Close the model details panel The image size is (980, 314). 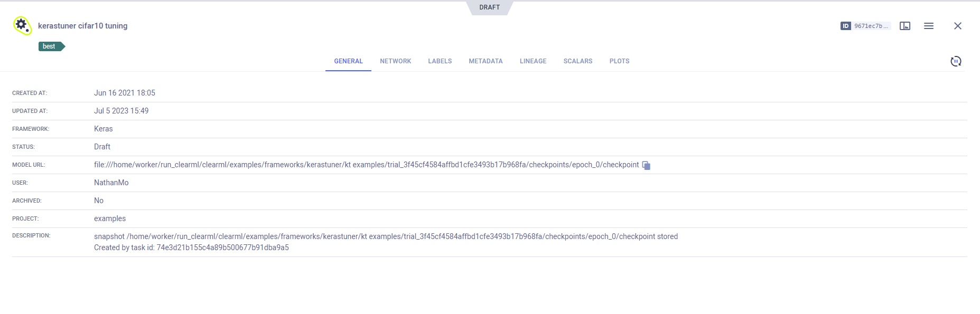(x=957, y=26)
